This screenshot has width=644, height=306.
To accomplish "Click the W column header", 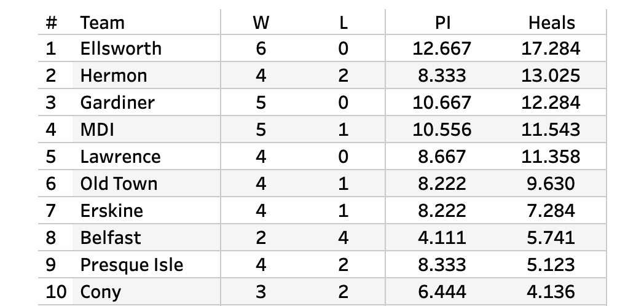I will (261, 23).
